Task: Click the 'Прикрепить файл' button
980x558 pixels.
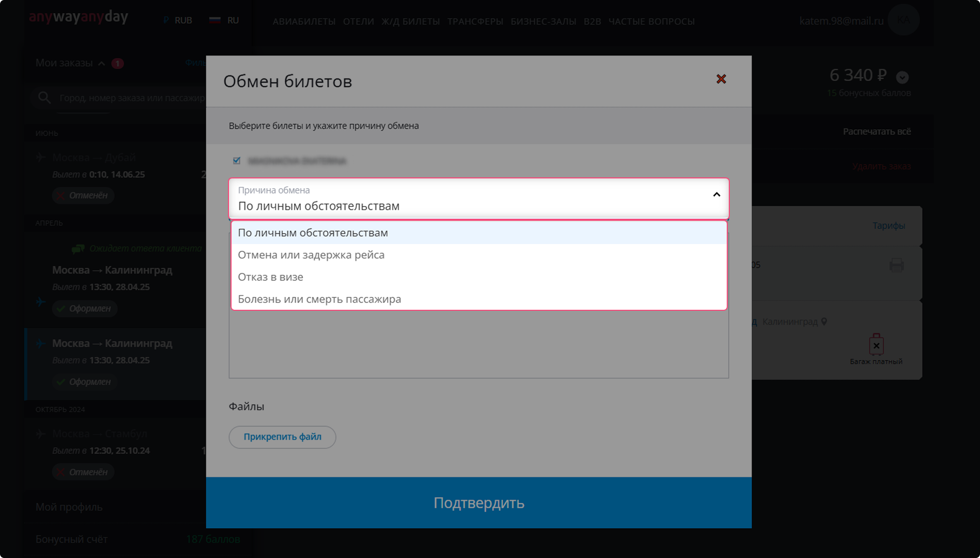Action: pyautogui.click(x=282, y=437)
